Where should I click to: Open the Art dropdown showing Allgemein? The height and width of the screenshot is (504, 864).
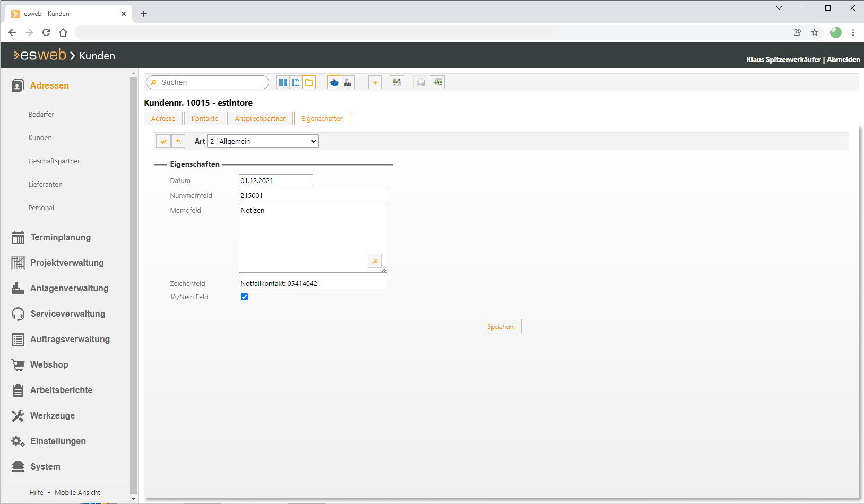coord(263,141)
